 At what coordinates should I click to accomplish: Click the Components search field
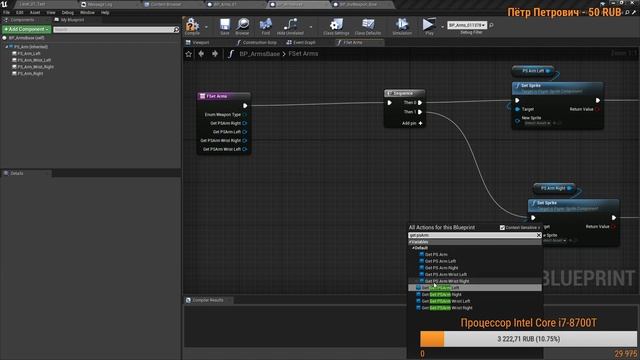[113, 29]
